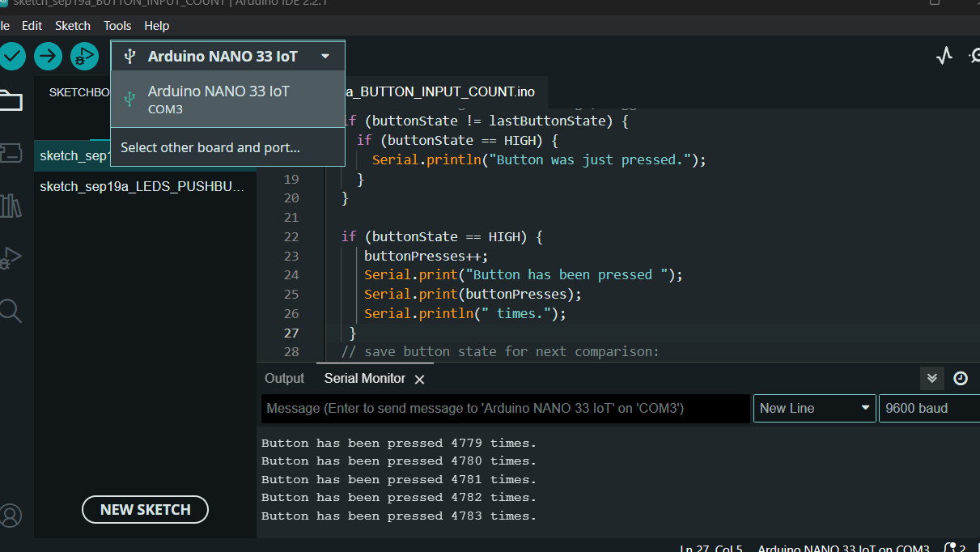Click the serial Message input field
The width and height of the screenshot is (980, 552).
(x=505, y=409)
